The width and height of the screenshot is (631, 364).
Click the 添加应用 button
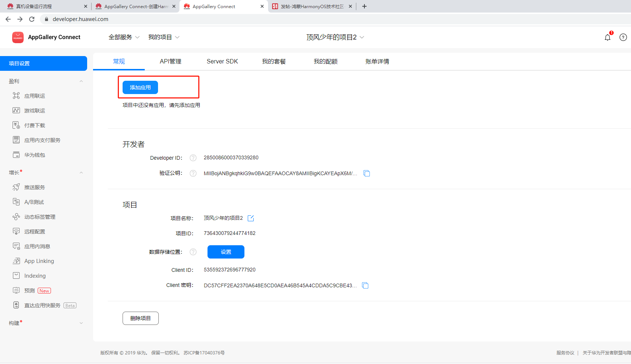pyautogui.click(x=140, y=87)
